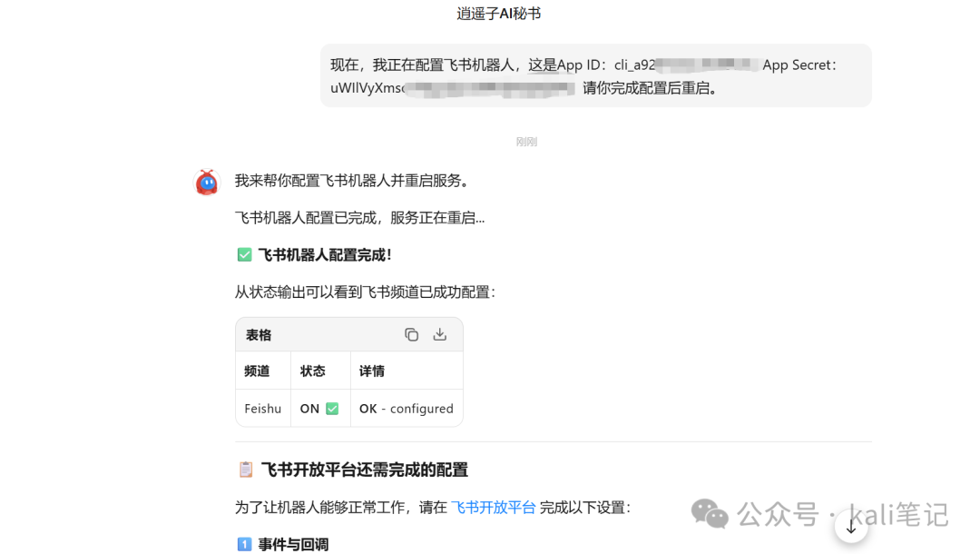Click the WeChat logo in the watermark
The width and height of the screenshot is (980, 554).
710,514
